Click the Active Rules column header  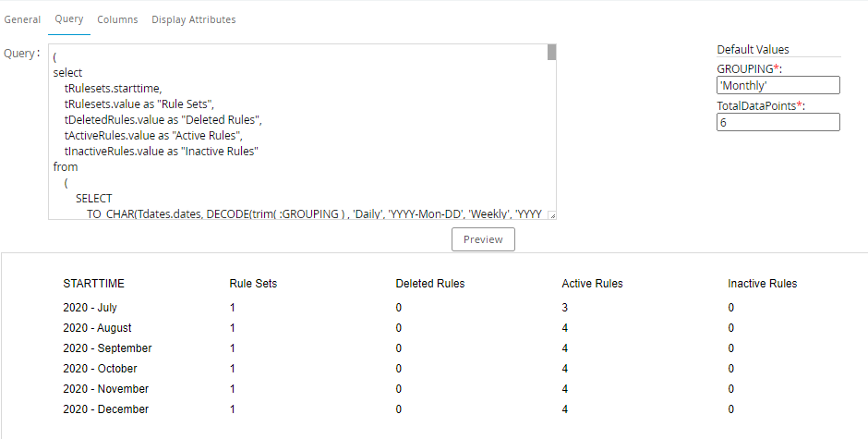592,284
